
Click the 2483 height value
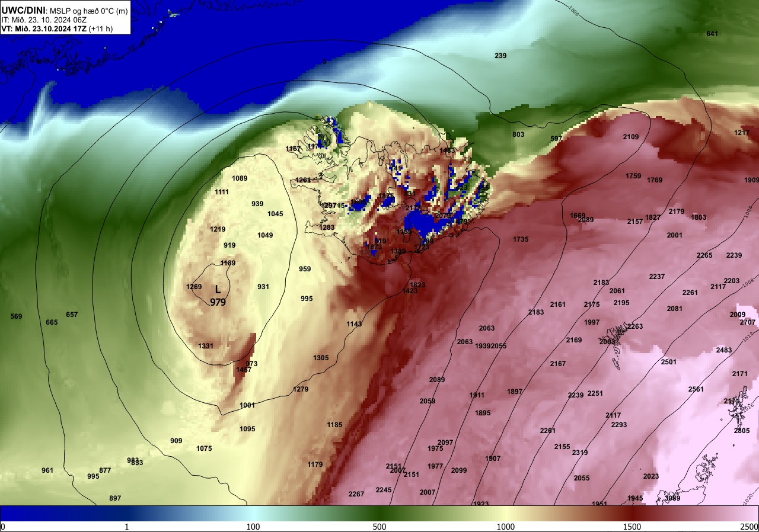point(724,350)
